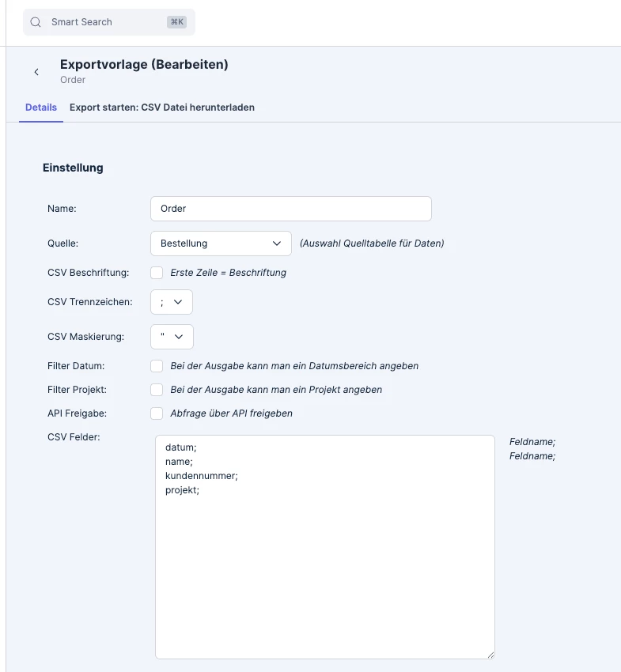Image resolution: width=621 pixels, height=672 pixels.
Task: Enable Erste Zeile = Beschriftung checkbox
Action: point(157,273)
